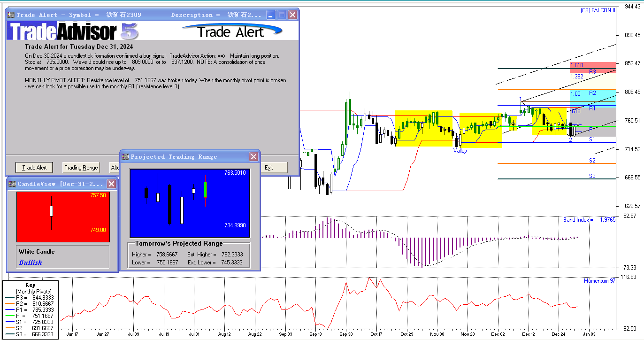Image resolution: width=644 pixels, height=340 pixels.
Task: Click the red CandleView candle picture
Action: coord(63,217)
